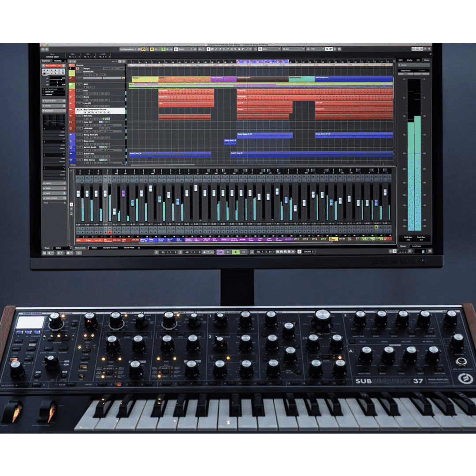Screen dimensions: 476x476
Task: Click the leftmost icon in bottom-left transport bar
Action: [x=45, y=253]
